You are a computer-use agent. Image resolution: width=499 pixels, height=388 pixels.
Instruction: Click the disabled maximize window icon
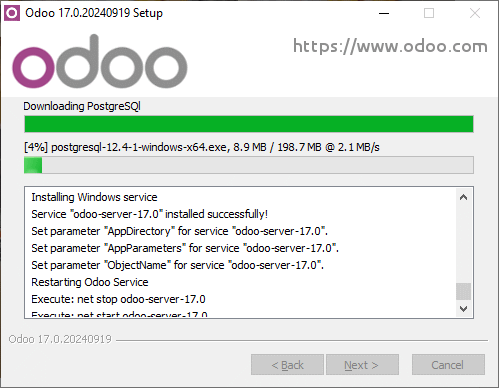pyautogui.click(x=429, y=13)
